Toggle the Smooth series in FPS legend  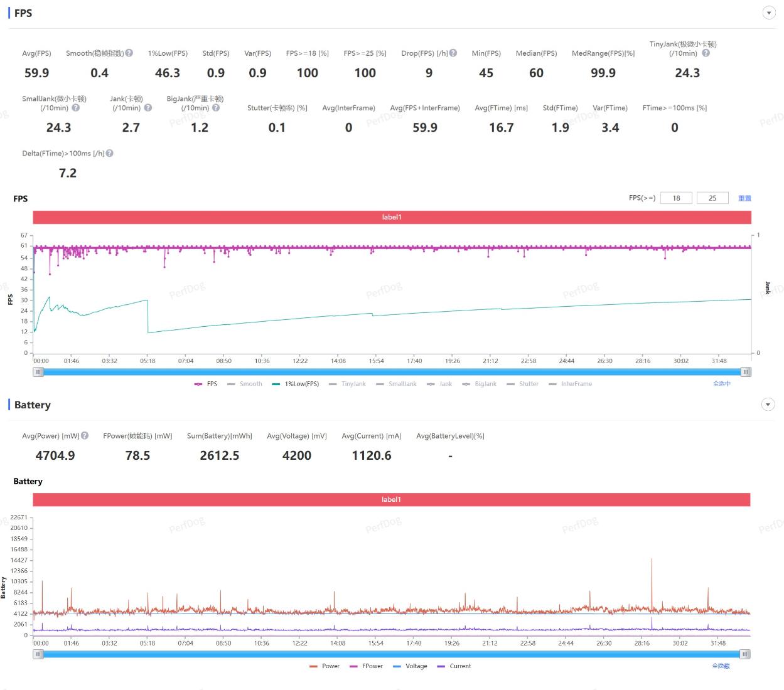245,384
